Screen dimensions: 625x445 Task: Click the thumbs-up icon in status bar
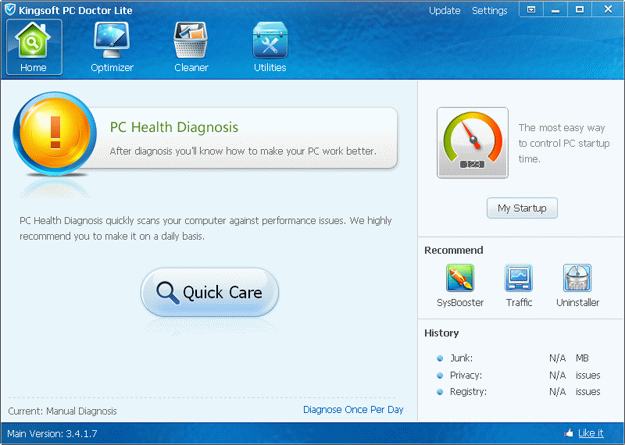(x=569, y=433)
